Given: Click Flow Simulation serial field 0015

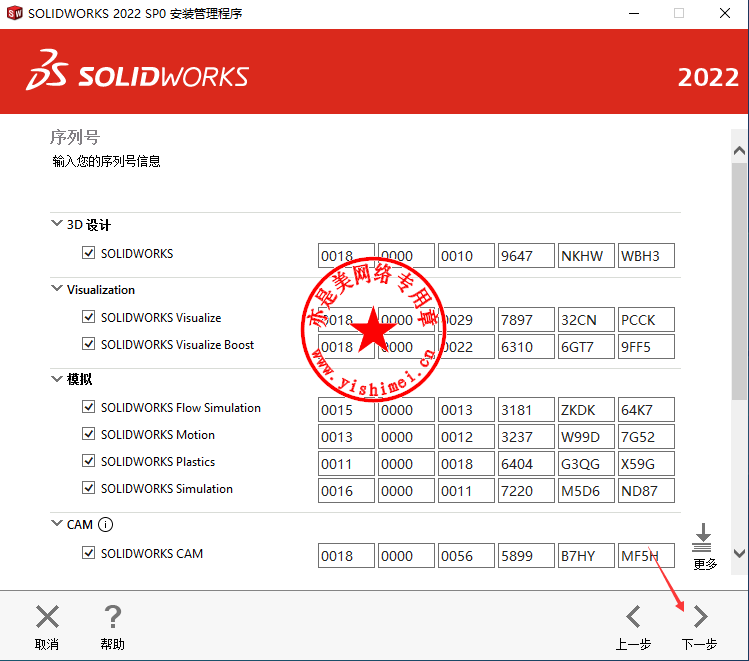Looking at the screenshot, I should pyautogui.click(x=346, y=409).
